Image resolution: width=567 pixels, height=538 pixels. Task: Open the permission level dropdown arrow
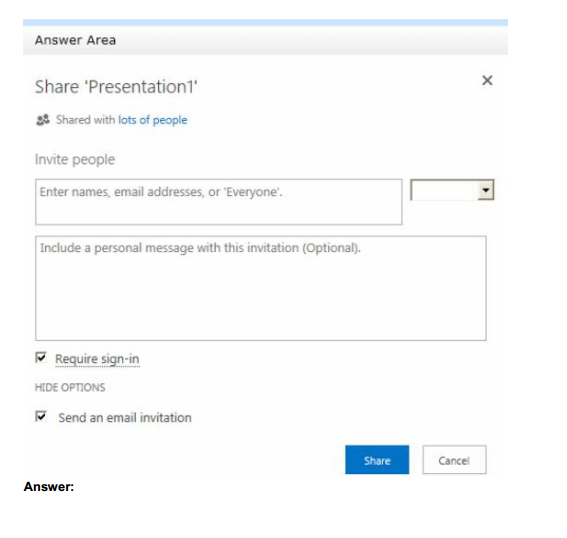coord(486,190)
